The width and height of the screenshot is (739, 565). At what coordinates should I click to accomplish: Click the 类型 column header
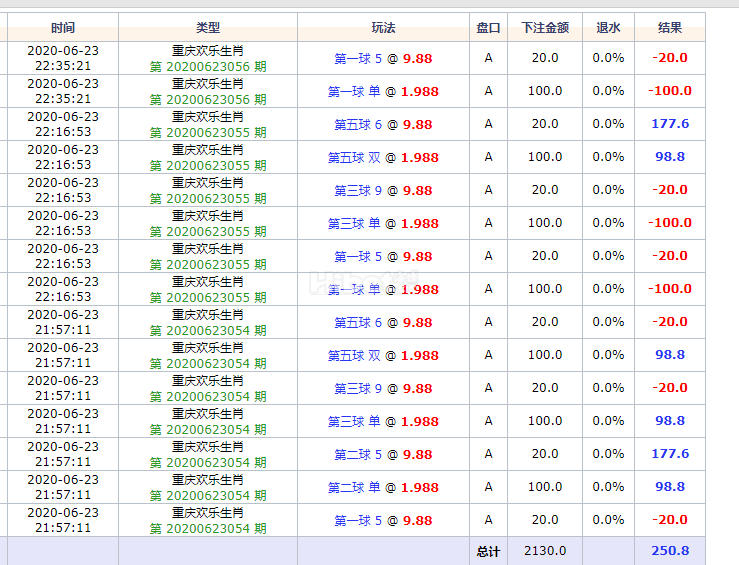coord(208,28)
